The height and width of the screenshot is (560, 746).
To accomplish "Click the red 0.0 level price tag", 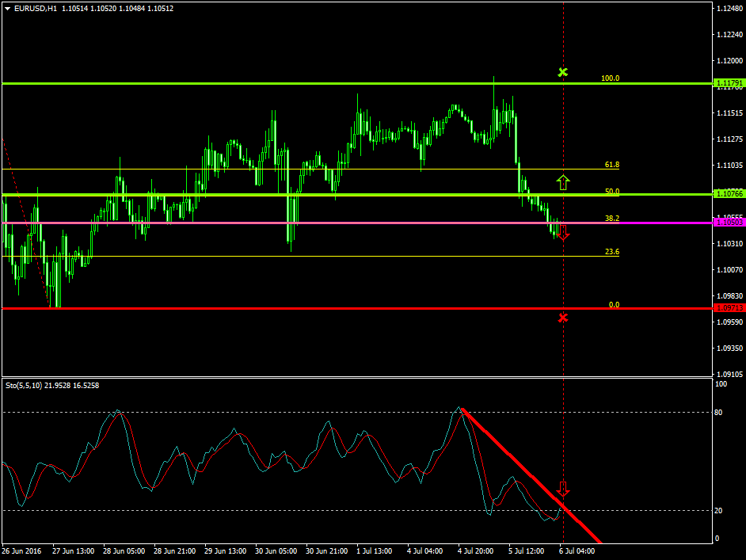I will 728,308.
